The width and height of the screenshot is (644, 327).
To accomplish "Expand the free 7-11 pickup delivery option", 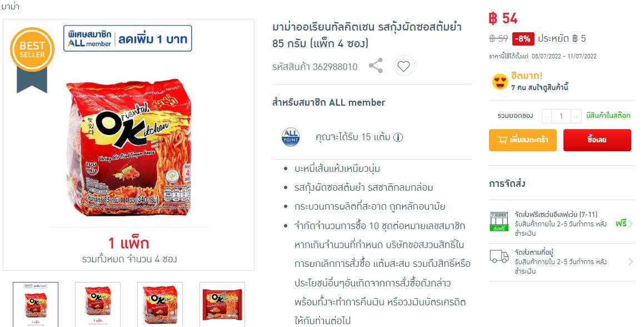I will [x=562, y=224].
